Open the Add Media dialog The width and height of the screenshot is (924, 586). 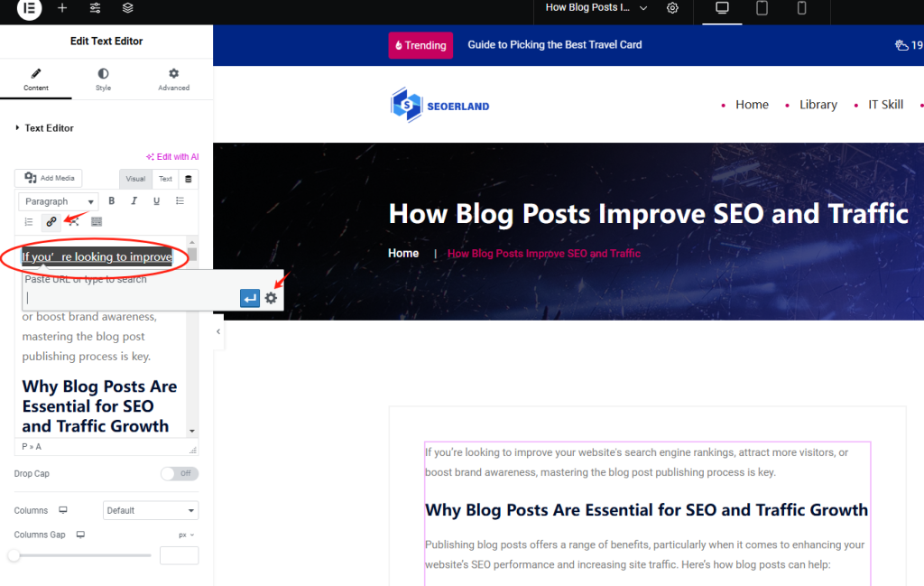click(48, 178)
